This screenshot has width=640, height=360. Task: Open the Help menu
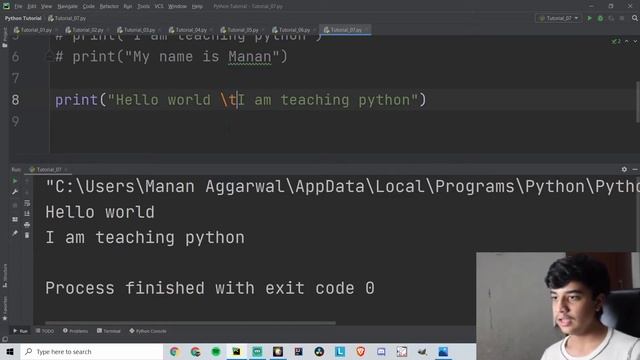[197, 7]
